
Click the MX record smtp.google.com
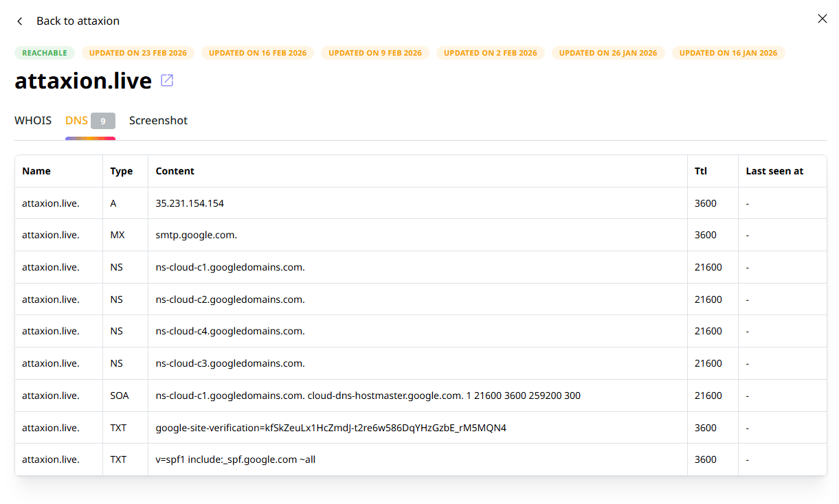[x=197, y=234]
